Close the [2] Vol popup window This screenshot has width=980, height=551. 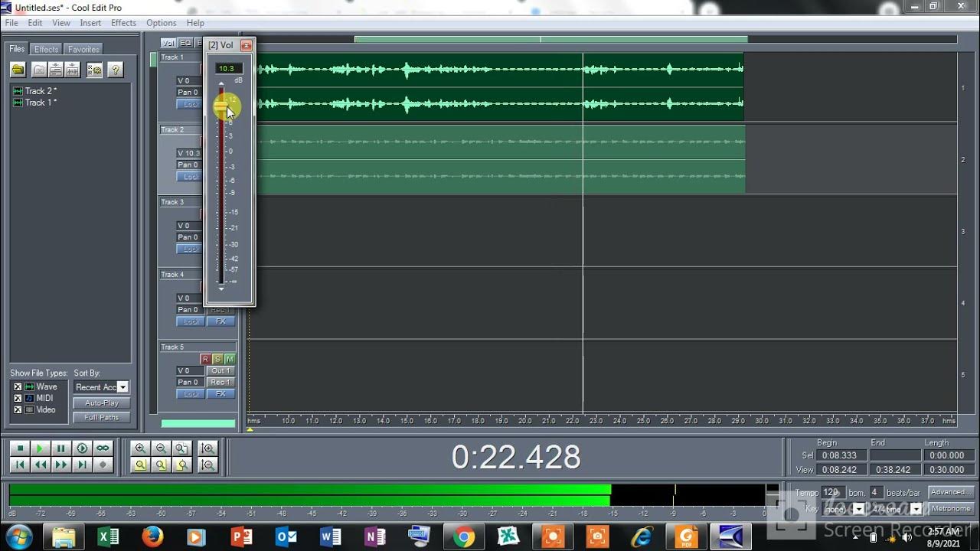click(x=246, y=45)
